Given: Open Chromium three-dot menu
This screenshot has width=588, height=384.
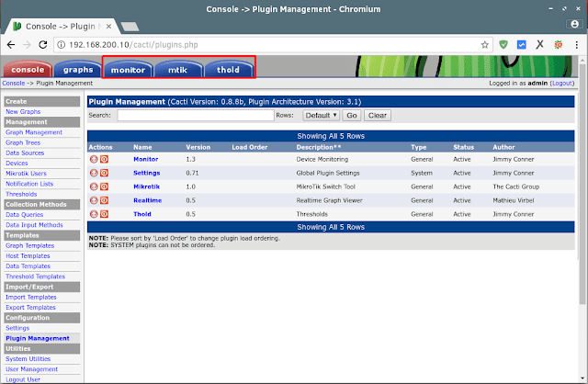Looking at the screenshot, I should pos(576,45).
